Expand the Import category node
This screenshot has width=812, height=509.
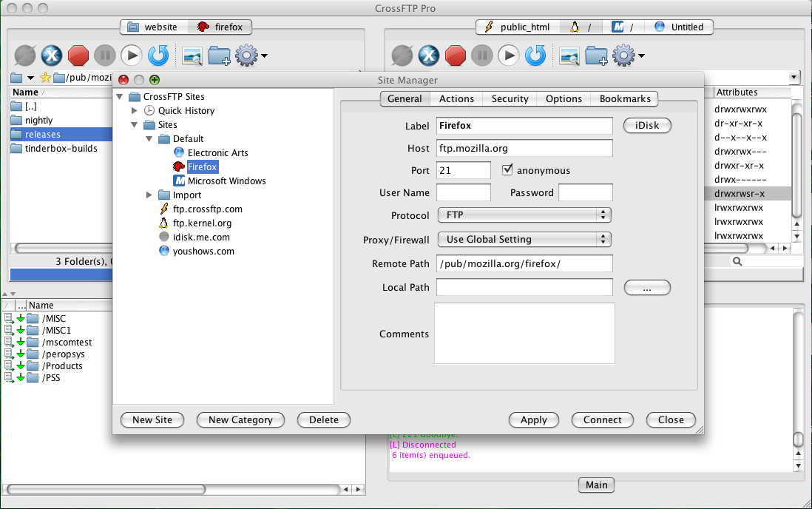coord(149,195)
